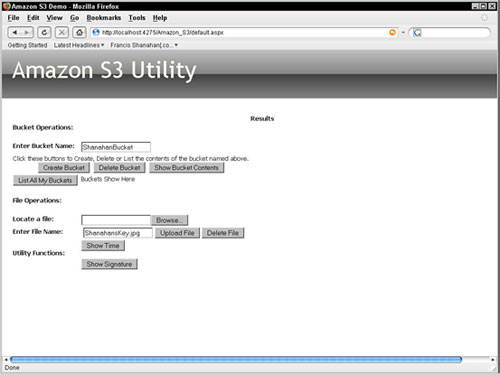Image resolution: width=500 pixels, height=375 pixels.
Task: Go forward with the Forward arrow
Action: 27,32
